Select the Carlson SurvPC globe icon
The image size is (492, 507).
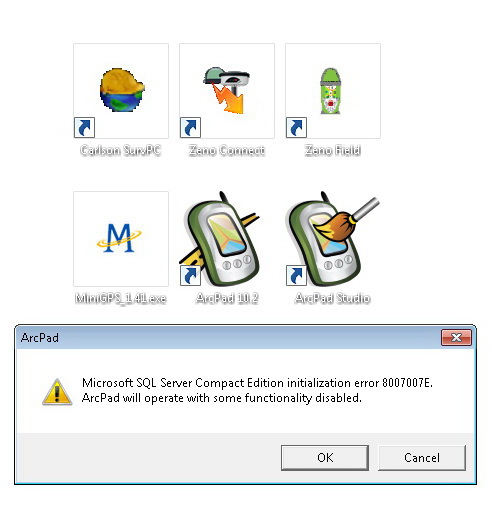[x=122, y=90]
